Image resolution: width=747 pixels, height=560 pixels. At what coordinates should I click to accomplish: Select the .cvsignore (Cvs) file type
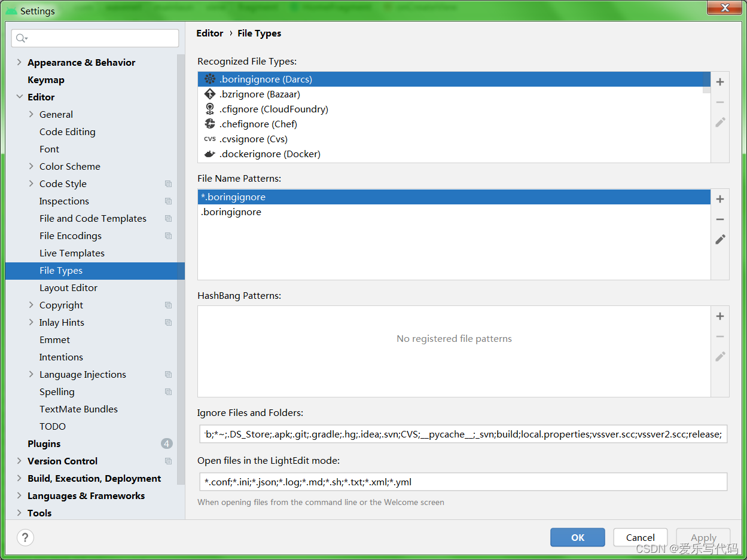tap(453, 139)
